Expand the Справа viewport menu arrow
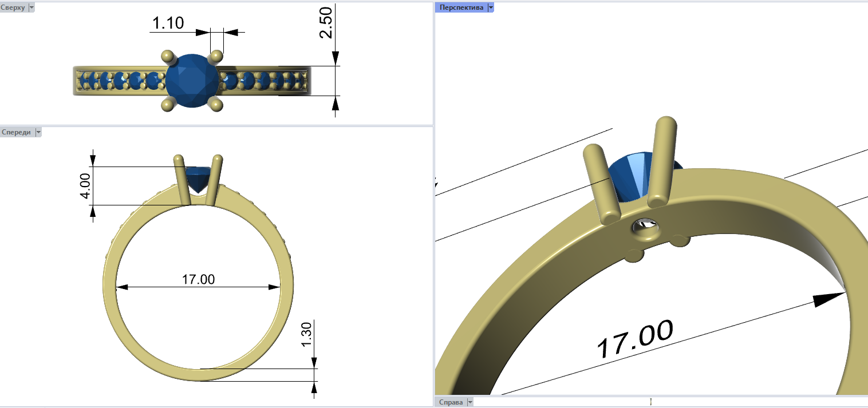The height and width of the screenshot is (408, 868). coord(470,402)
